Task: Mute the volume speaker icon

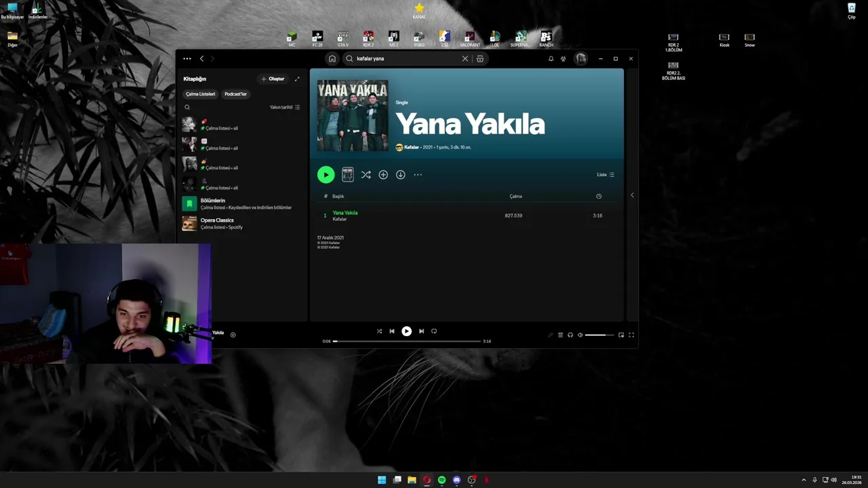Action: pyautogui.click(x=580, y=335)
